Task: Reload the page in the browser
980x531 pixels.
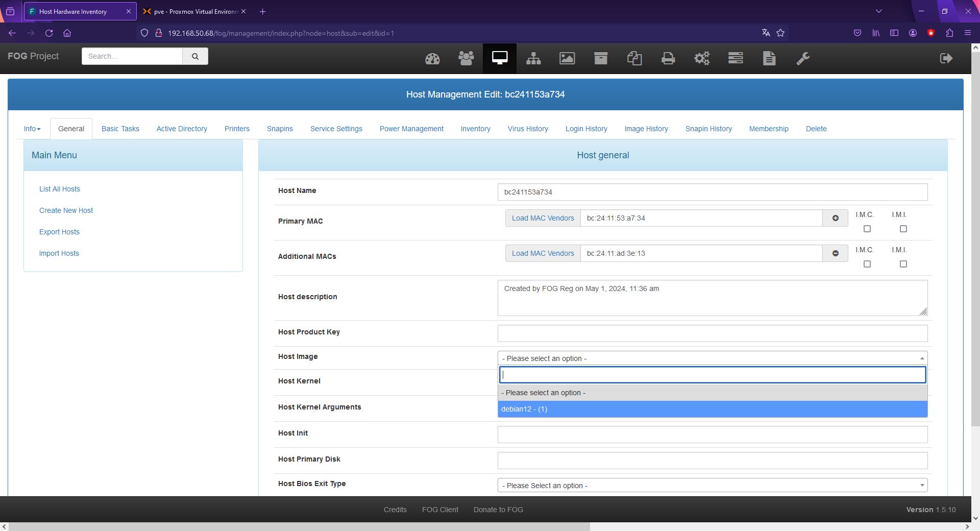Action: click(49, 33)
